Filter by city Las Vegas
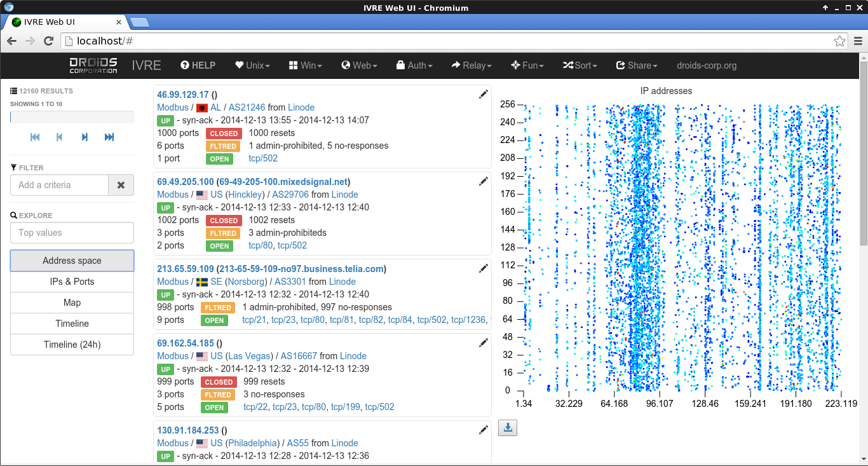The width and height of the screenshot is (868, 466). (x=250, y=356)
